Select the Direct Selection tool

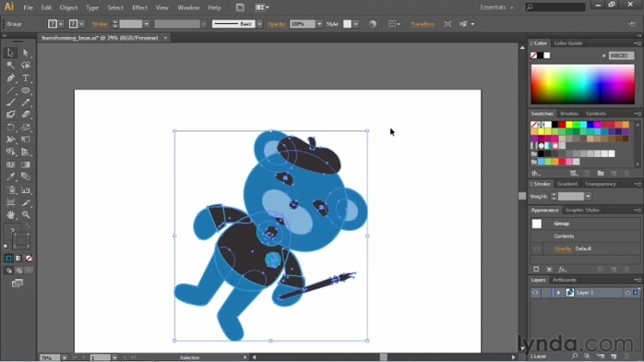(26, 52)
